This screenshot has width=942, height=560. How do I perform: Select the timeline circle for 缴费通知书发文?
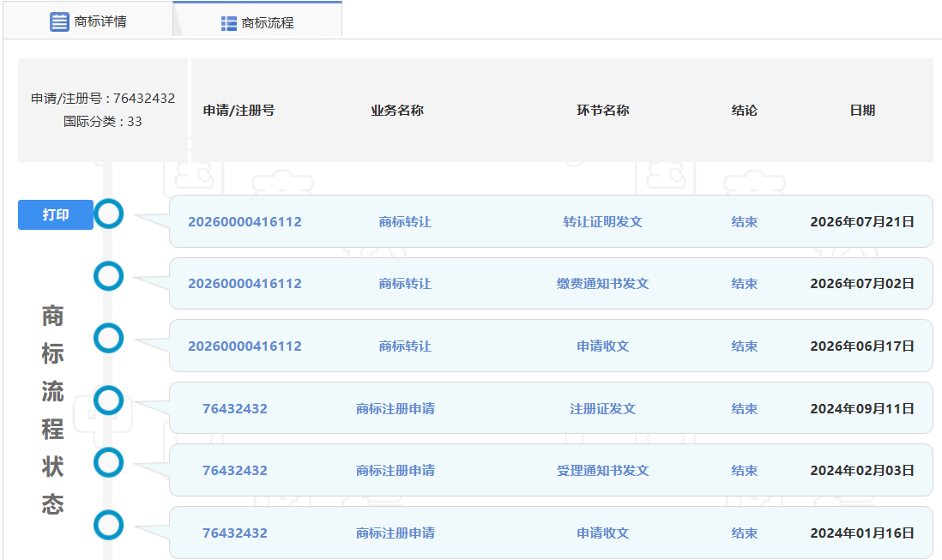[x=109, y=276]
